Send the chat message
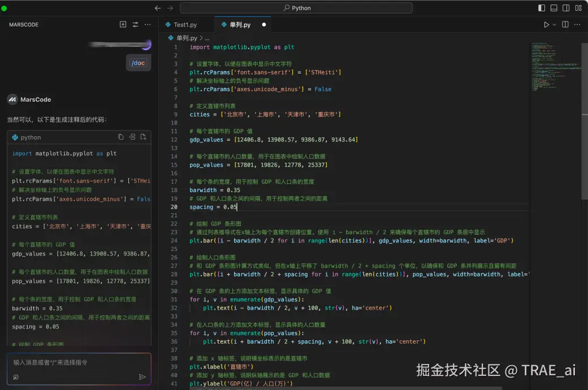 pos(142,377)
